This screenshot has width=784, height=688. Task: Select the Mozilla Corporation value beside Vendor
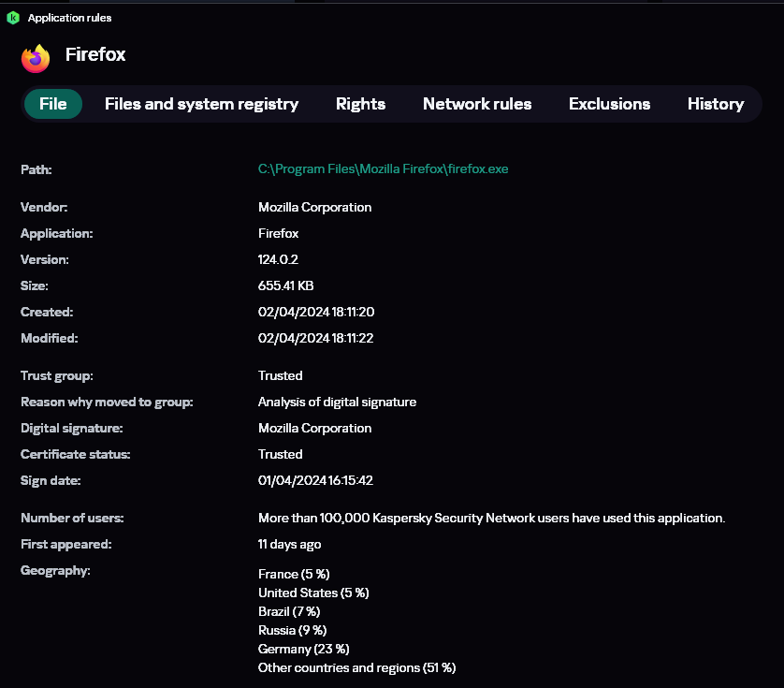(314, 207)
